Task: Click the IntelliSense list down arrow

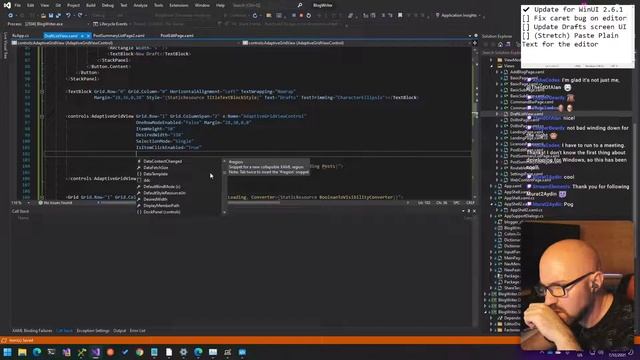Action: point(224,212)
